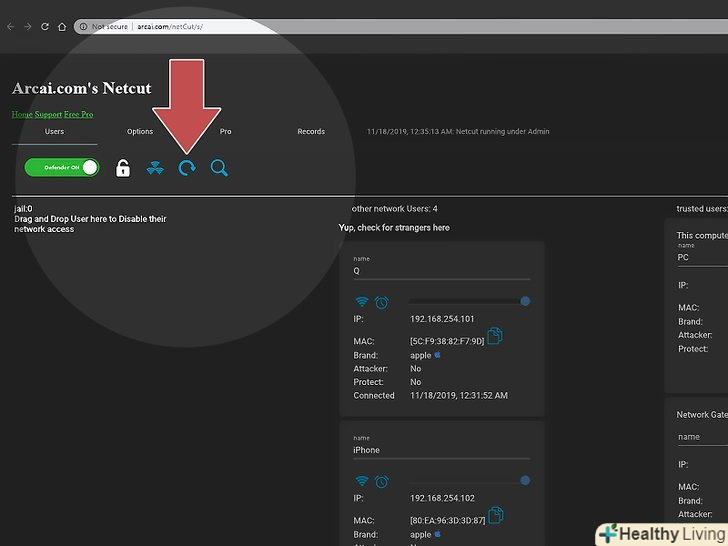Click the browser back arrow

tap(11, 27)
